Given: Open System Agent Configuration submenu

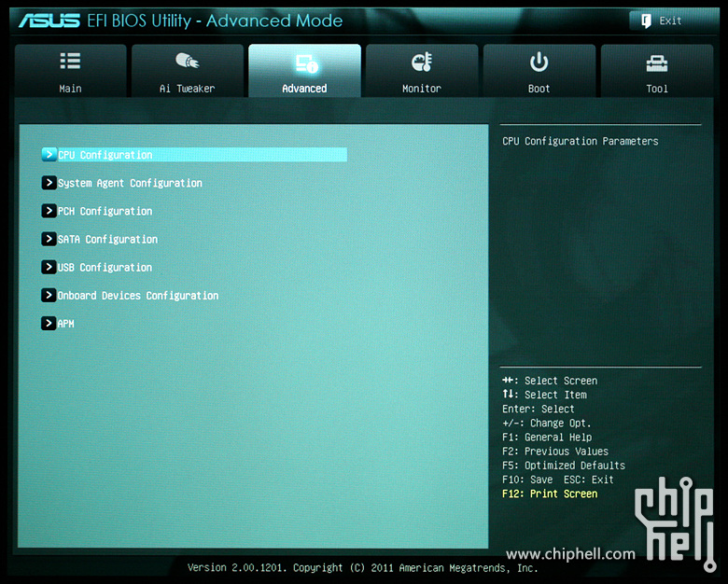Looking at the screenshot, I should (130, 184).
